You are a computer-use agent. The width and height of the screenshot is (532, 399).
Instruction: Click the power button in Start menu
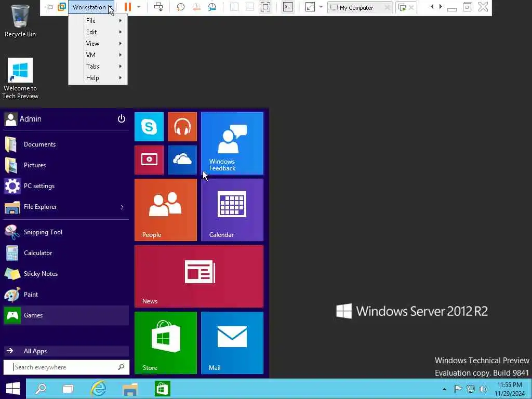[122, 119]
